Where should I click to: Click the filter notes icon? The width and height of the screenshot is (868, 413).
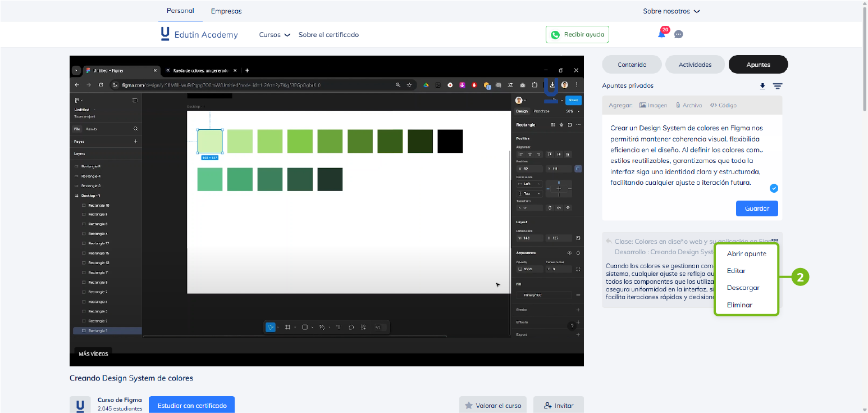pyautogui.click(x=777, y=86)
